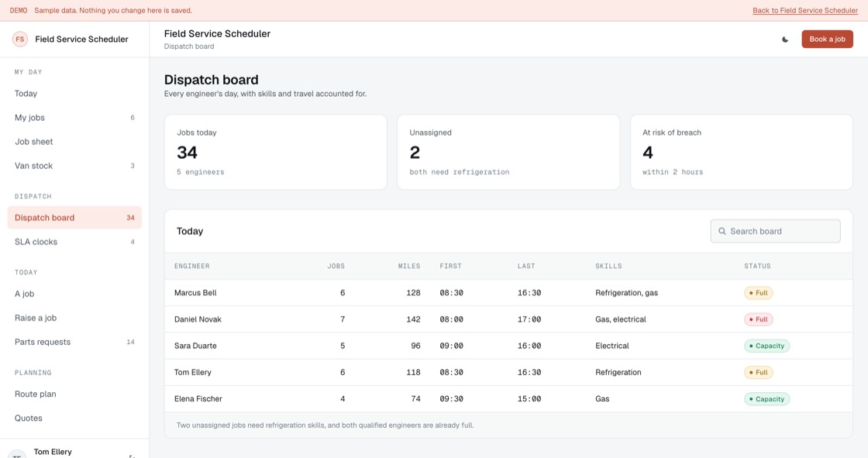Click Elena Fischer's 74 miles value
This screenshot has height=458, width=868.
pyautogui.click(x=415, y=399)
